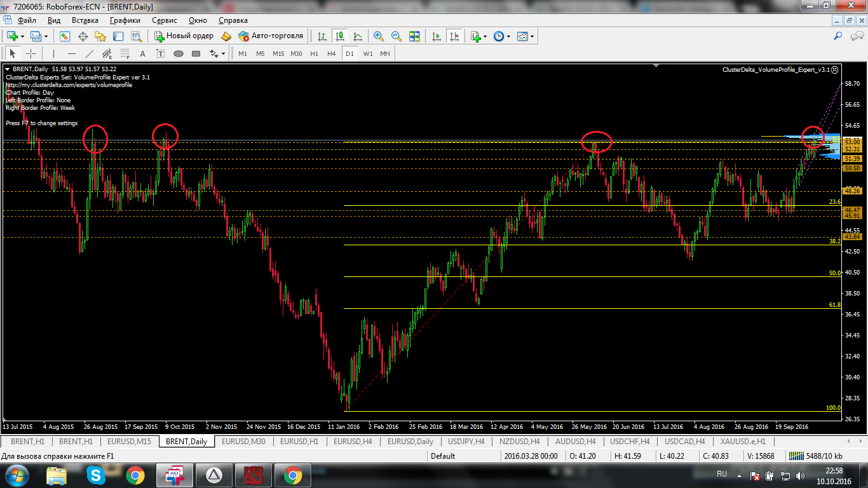Open the Navigator panel icon
The height and width of the screenshot is (488, 868).
pyautogui.click(x=100, y=36)
